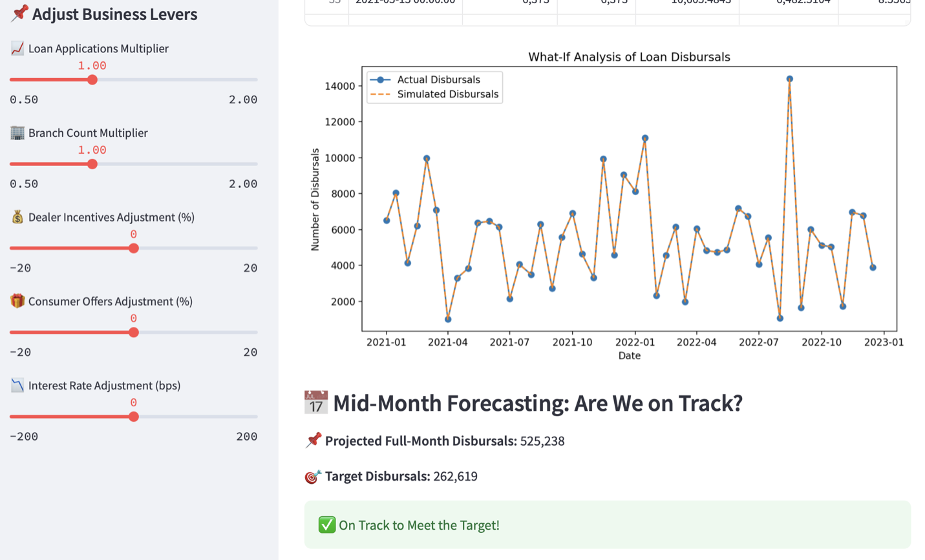This screenshot has width=925, height=560.
Task: Click the What-If Analysis of Loan Disbursals title
Action: coord(629,57)
